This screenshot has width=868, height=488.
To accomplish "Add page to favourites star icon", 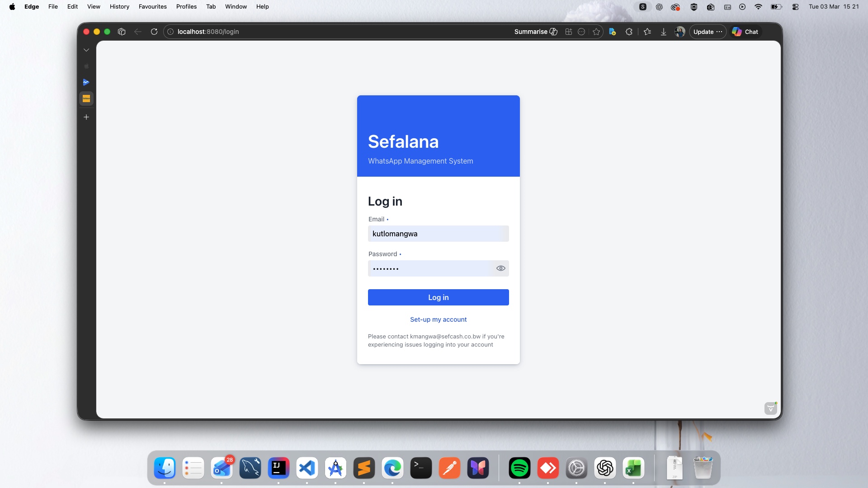I will tap(596, 32).
